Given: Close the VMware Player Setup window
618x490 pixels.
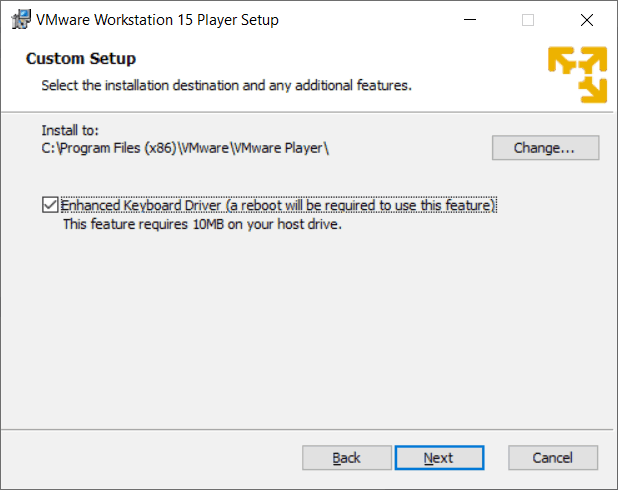Looking at the screenshot, I should (x=587, y=20).
